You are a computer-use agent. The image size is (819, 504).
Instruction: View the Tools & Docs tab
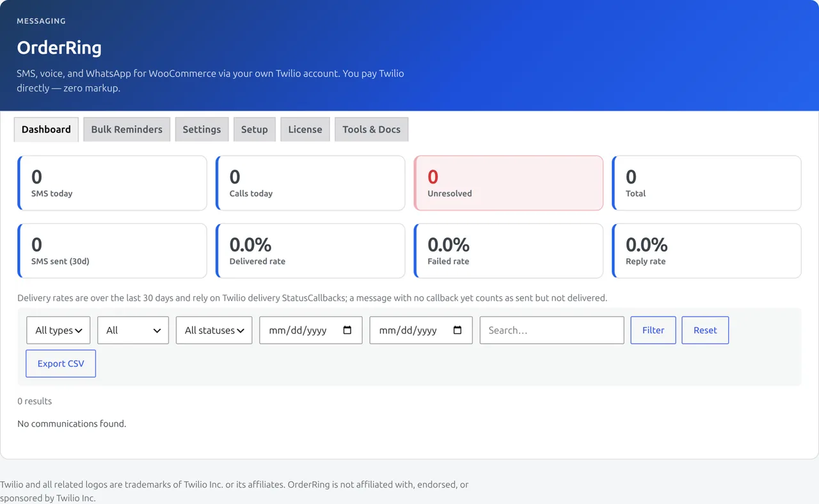coord(371,129)
